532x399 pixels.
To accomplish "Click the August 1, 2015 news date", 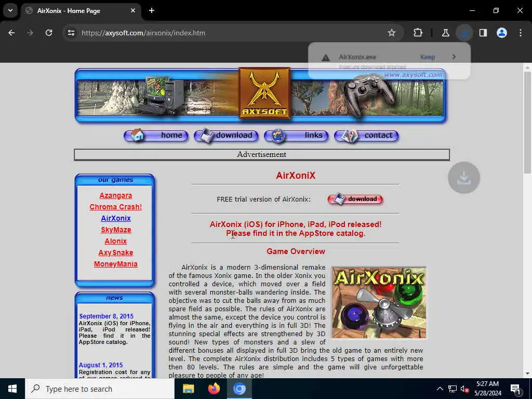I will coord(101,365).
